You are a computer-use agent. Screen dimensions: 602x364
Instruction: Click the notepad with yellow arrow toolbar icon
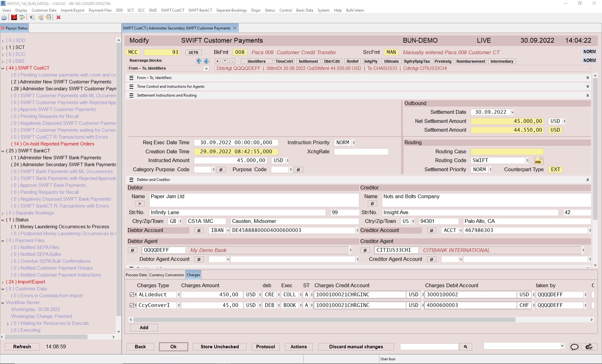(x=48, y=18)
